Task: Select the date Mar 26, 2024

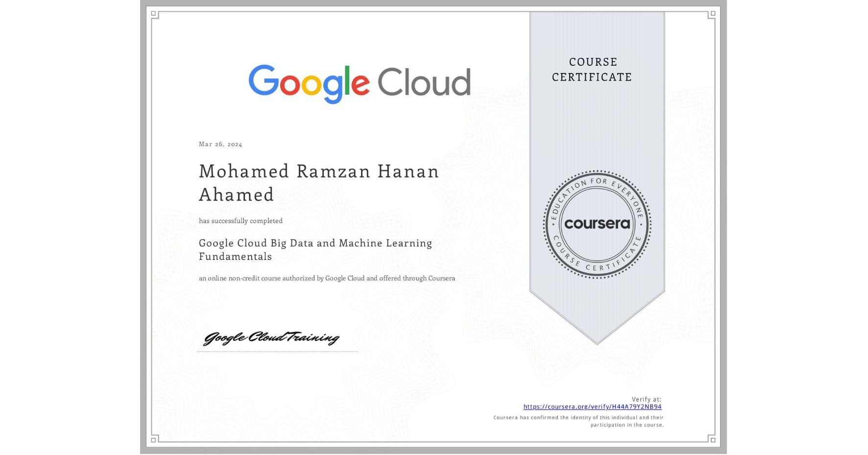Action: pos(219,144)
